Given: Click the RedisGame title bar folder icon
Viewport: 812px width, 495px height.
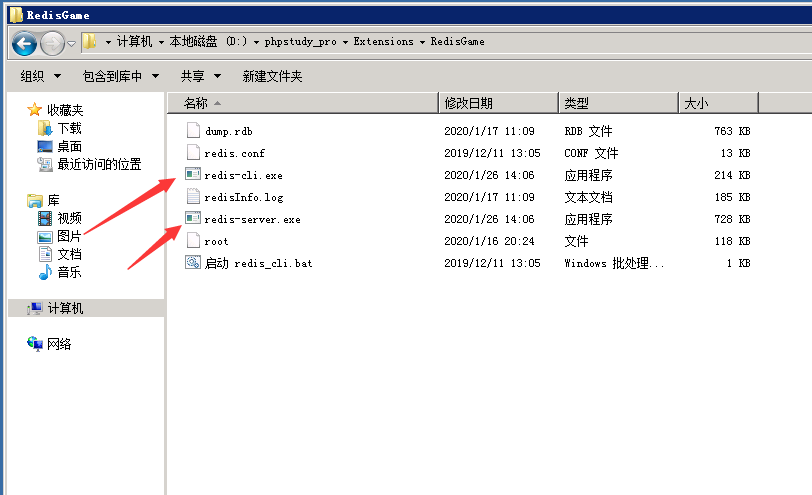Looking at the screenshot, I should (x=16, y=14).
